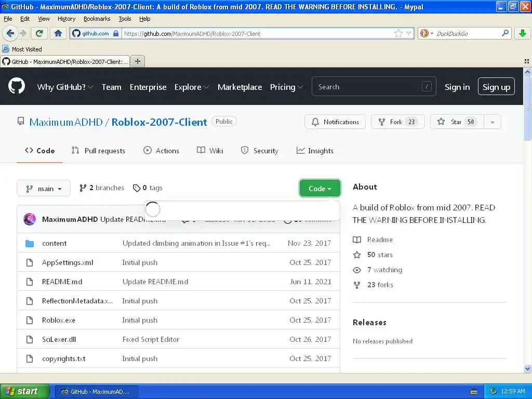Expand the Explore navigation dropdown

point(192,87)
